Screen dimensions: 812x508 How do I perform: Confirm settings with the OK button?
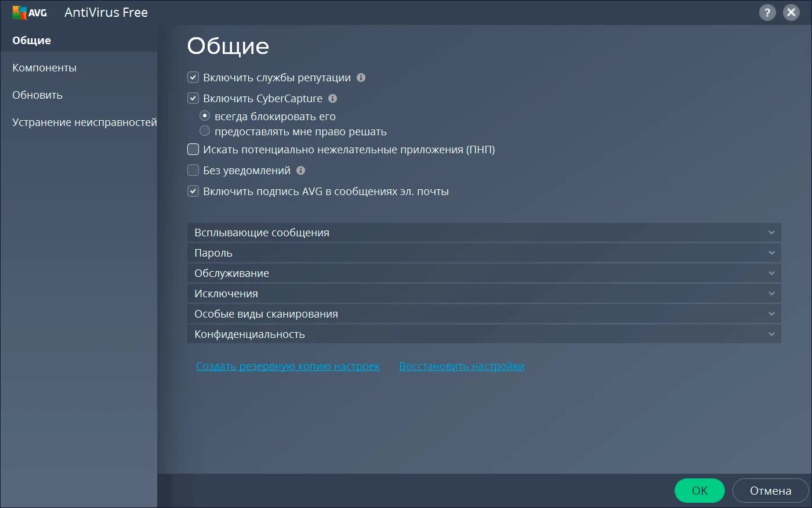pyautogui.click(x=699, y=491)
